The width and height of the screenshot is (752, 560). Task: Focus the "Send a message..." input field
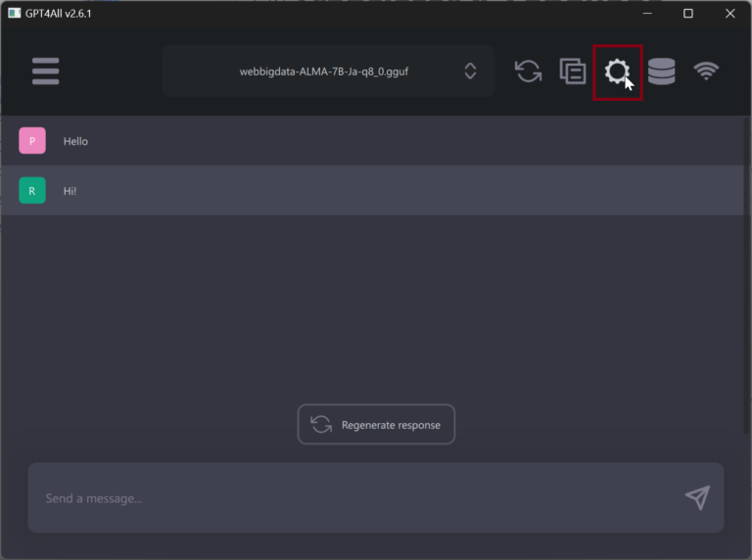click(x=352, y=498)
